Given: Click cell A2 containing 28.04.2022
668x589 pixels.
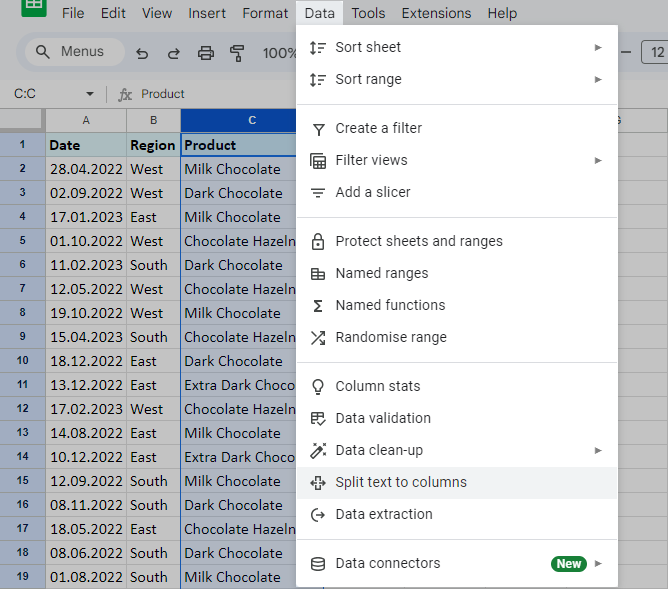Looking at the screenshot, I should [x=85, y=169].
